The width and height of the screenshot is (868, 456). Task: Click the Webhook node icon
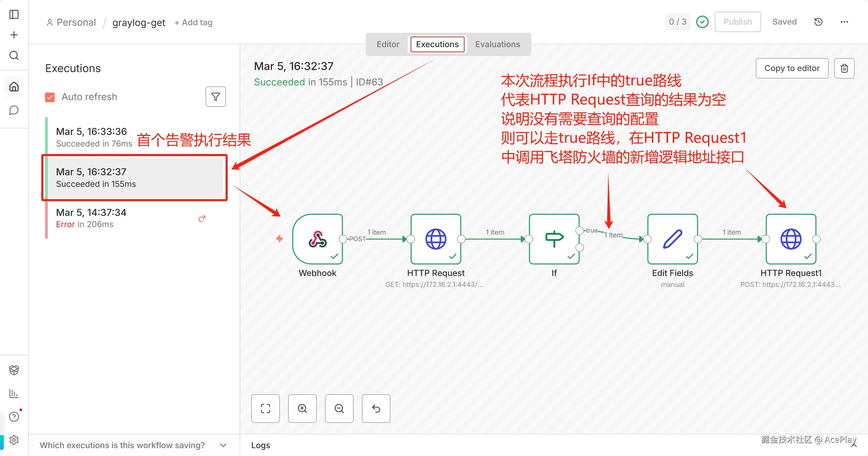click(317, 239)
